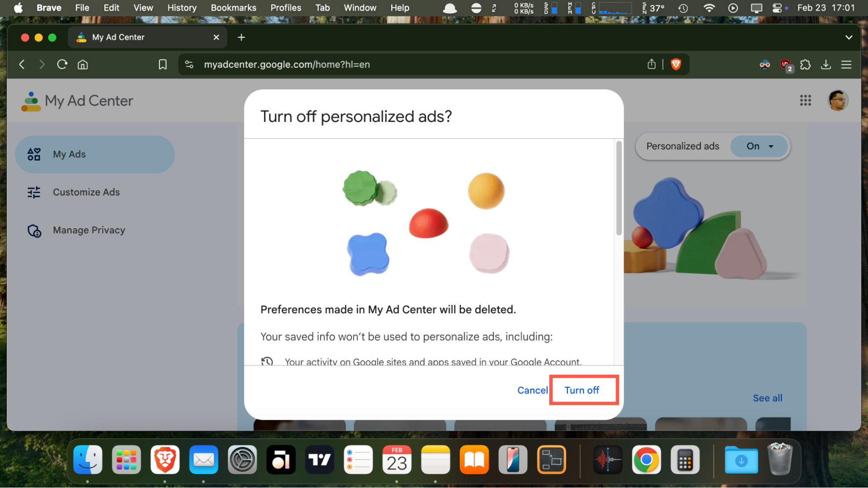Open Finder from the Dock
Image resolution: width=868 pixels, height=488 pixels.
point(88,459)
